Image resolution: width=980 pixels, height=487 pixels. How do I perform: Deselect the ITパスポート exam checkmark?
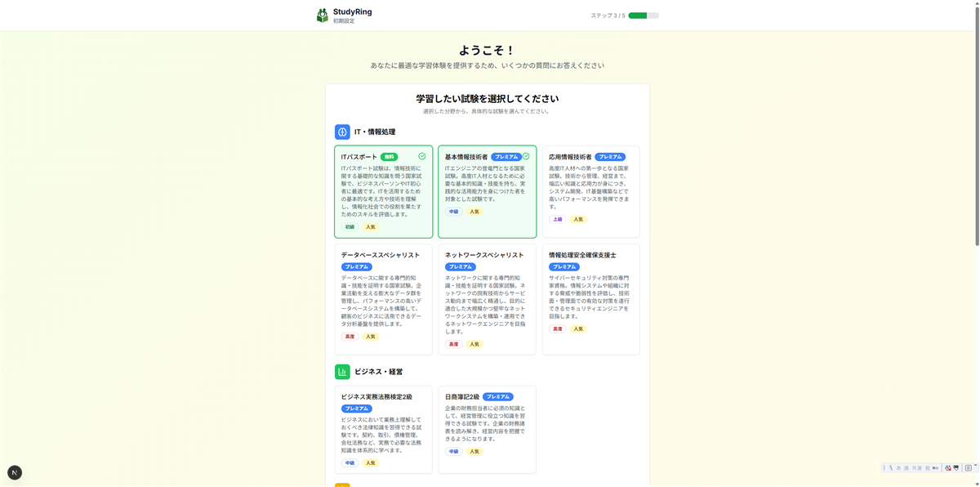(422, 155)
